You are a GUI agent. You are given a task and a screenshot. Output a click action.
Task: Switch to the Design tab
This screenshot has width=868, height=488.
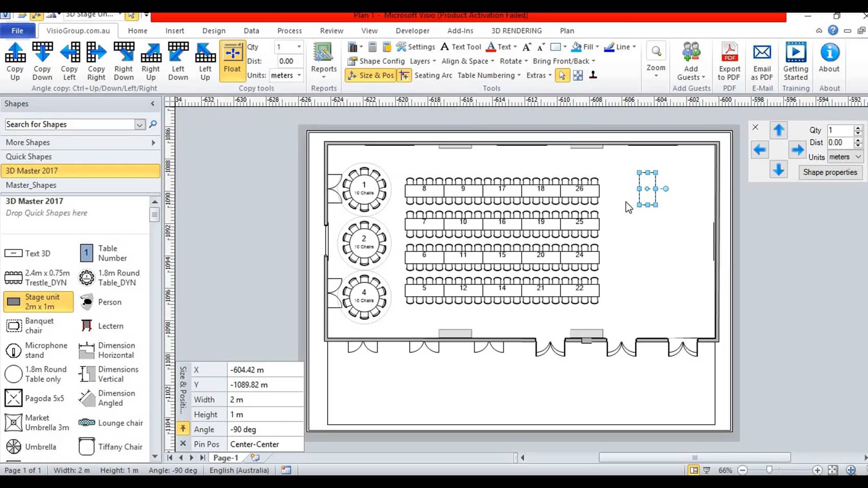[213, 31]
